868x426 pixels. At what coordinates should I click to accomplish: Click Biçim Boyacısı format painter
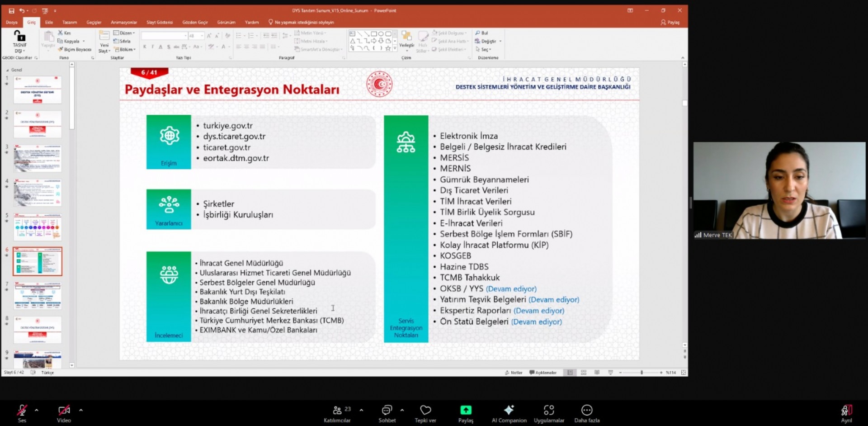coord(75,49)
